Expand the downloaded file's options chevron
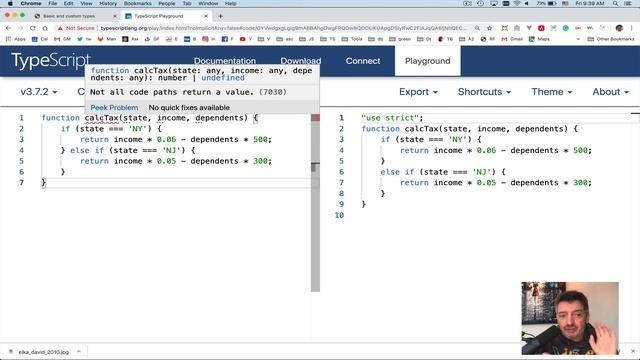 click(79, 351)
